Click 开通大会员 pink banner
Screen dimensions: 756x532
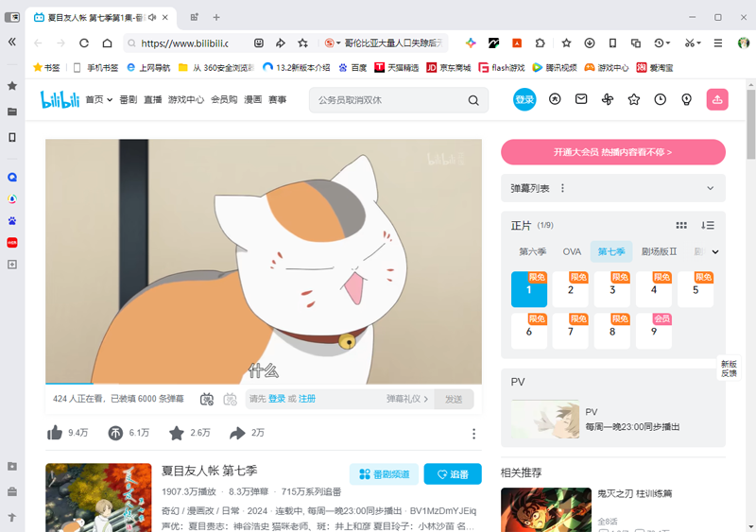tap(612, 152)
